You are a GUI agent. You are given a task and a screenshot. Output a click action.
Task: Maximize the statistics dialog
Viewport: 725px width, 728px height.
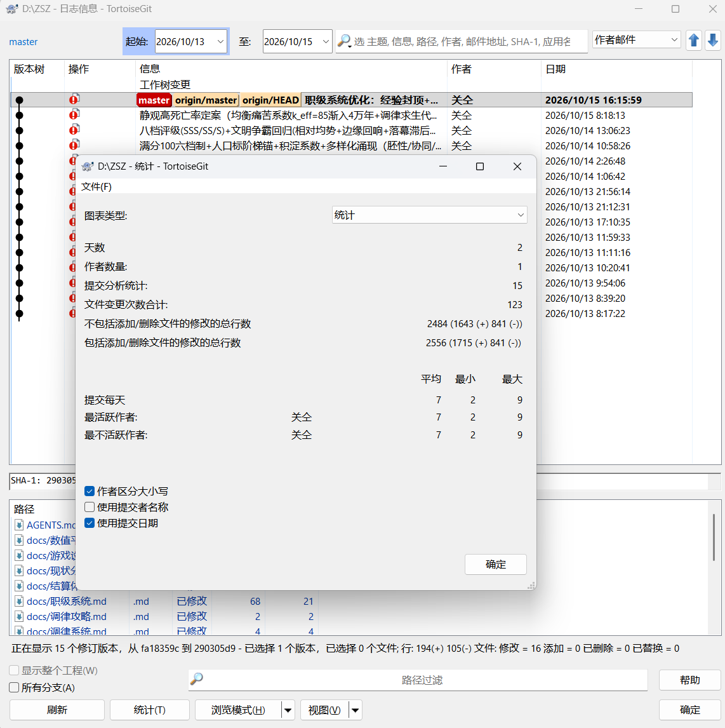[x=480, y=166]
